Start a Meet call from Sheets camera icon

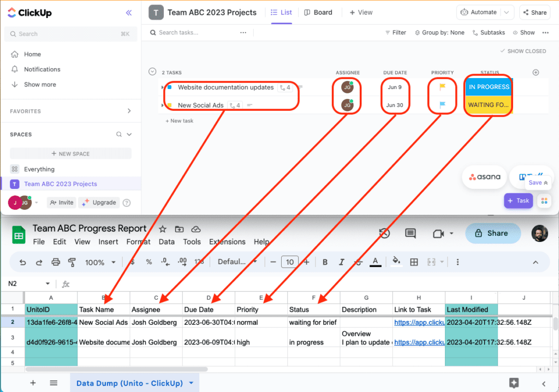[x=437, y=233]
